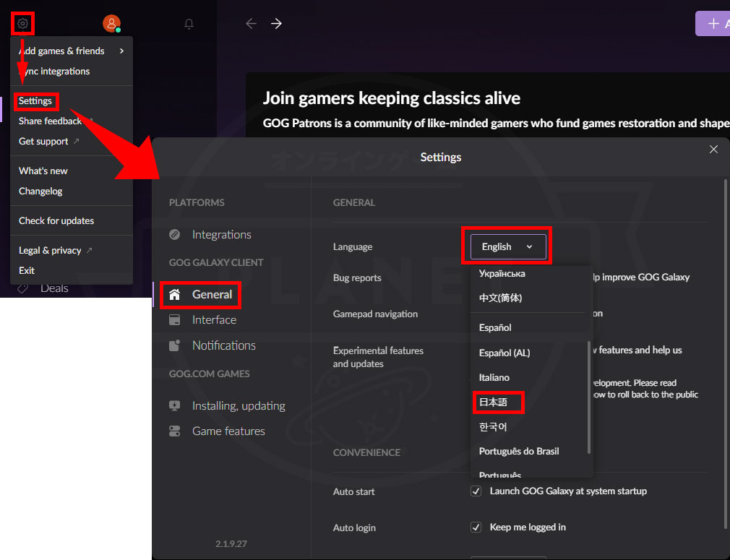Click the Settings dialog vertical scrollbar
Image resolution: width=730 pixels, height=560 pixels.
725,354
